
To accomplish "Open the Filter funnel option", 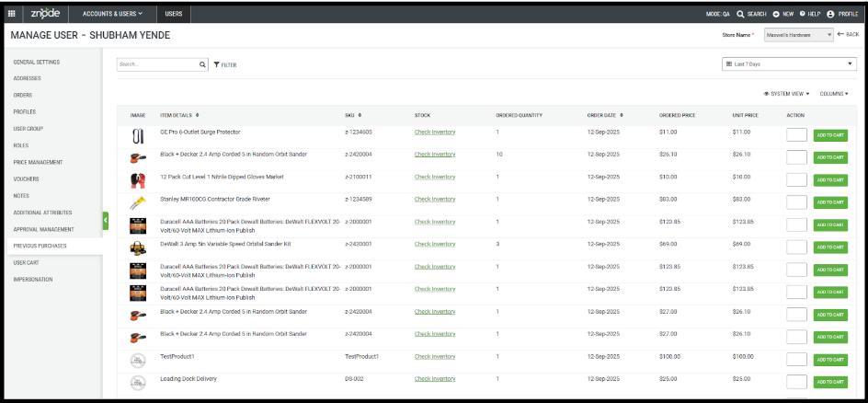I will tap(224, 64).
